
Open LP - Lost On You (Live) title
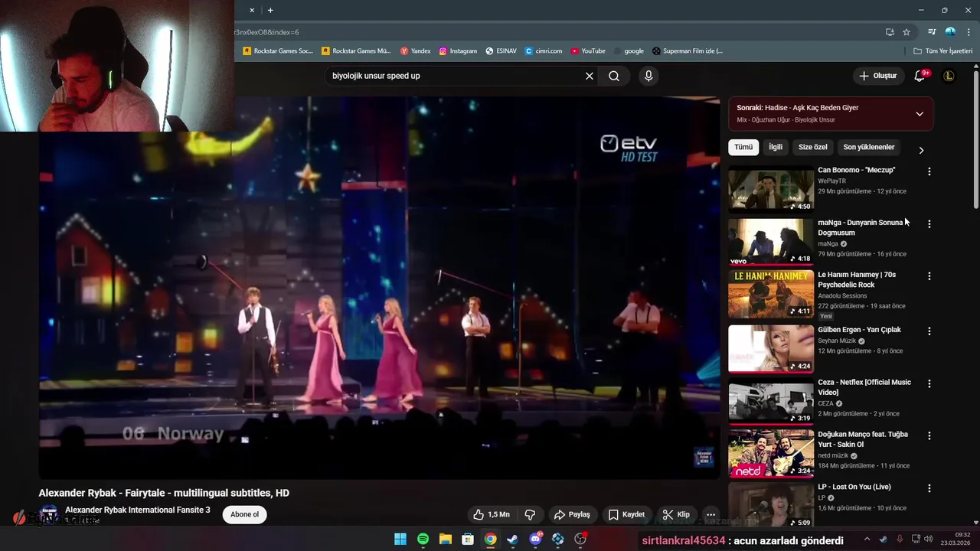854,487
